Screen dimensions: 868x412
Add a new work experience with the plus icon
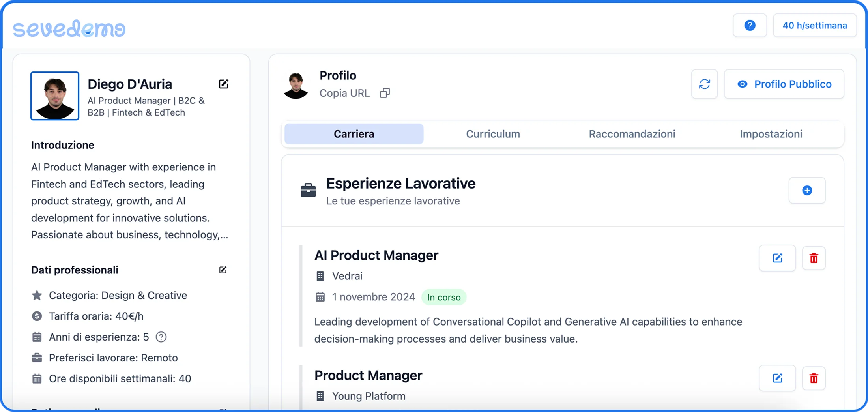pos(807,191)
